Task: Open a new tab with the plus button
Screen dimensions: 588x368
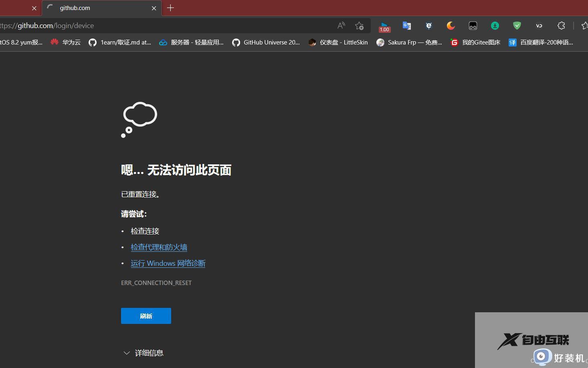Action: click(170, 8)
